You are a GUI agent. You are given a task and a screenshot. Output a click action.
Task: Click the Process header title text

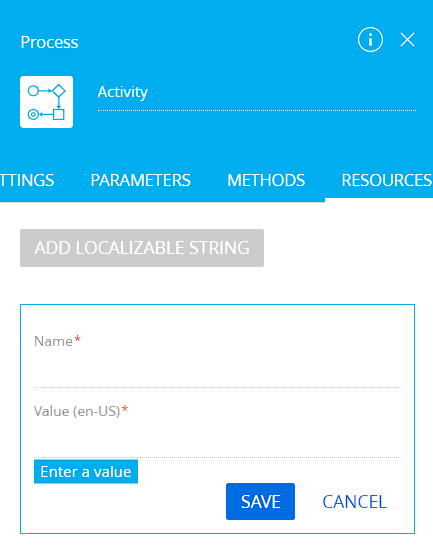pyautogui.click(x=49, y=42)
